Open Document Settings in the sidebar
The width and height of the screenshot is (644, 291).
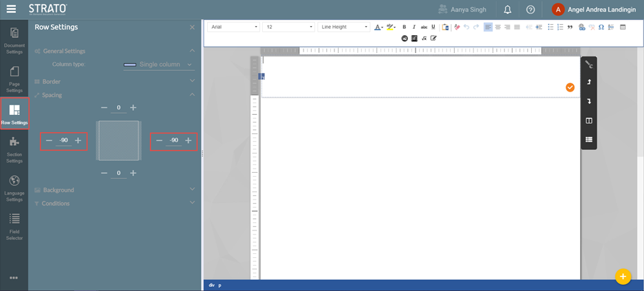pyautogui.click(x=14, y=41)
